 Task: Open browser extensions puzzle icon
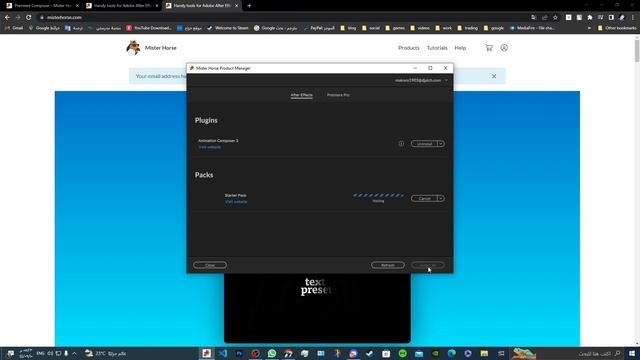590,17
